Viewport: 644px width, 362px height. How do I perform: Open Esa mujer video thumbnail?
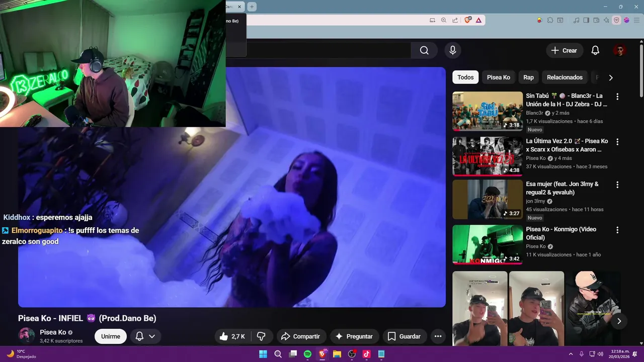488,199
